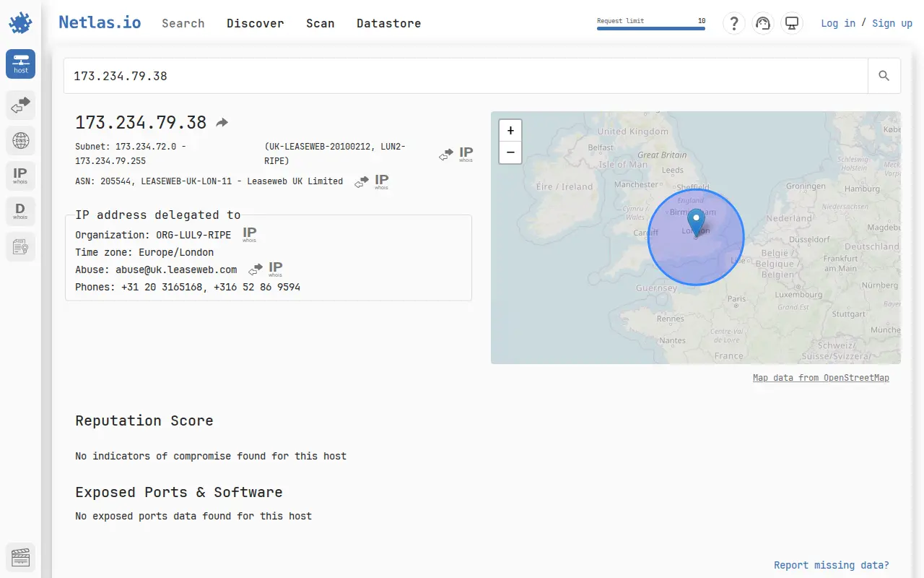
Task: Click the monitor display icon in header
Action: tap(792, 23)
